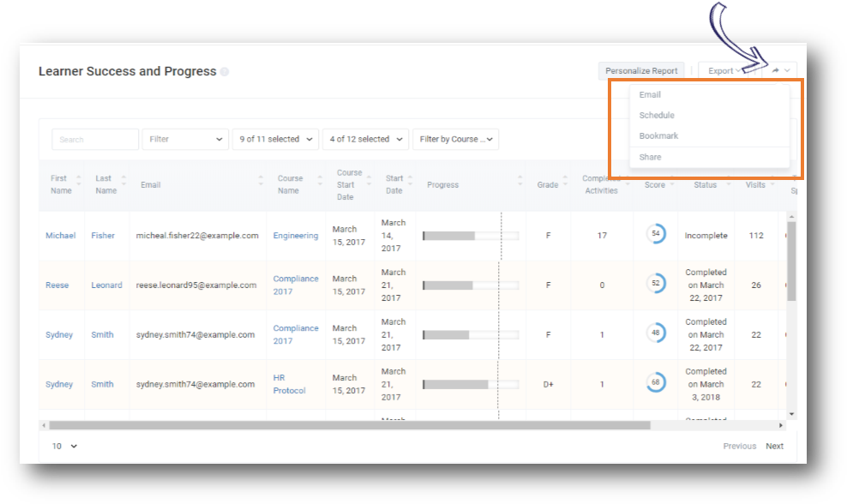
Task: Sort the Course Name column
Action: pos(320,181)
